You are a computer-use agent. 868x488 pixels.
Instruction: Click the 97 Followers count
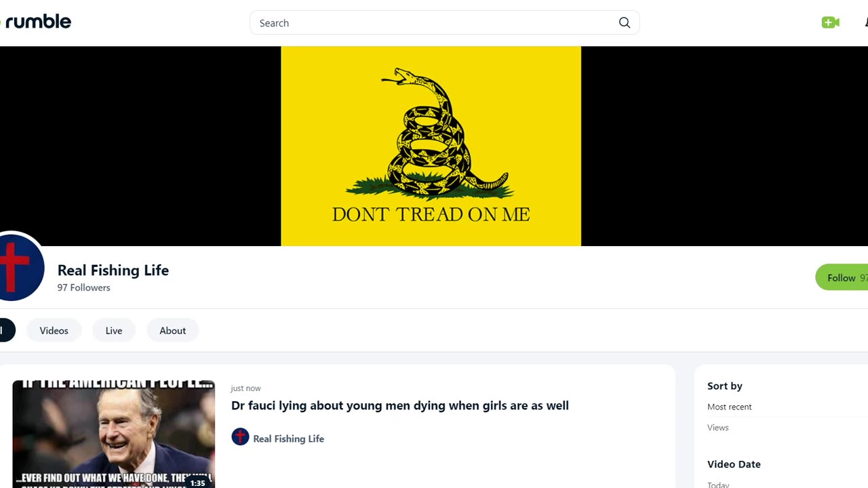[84, 287]
